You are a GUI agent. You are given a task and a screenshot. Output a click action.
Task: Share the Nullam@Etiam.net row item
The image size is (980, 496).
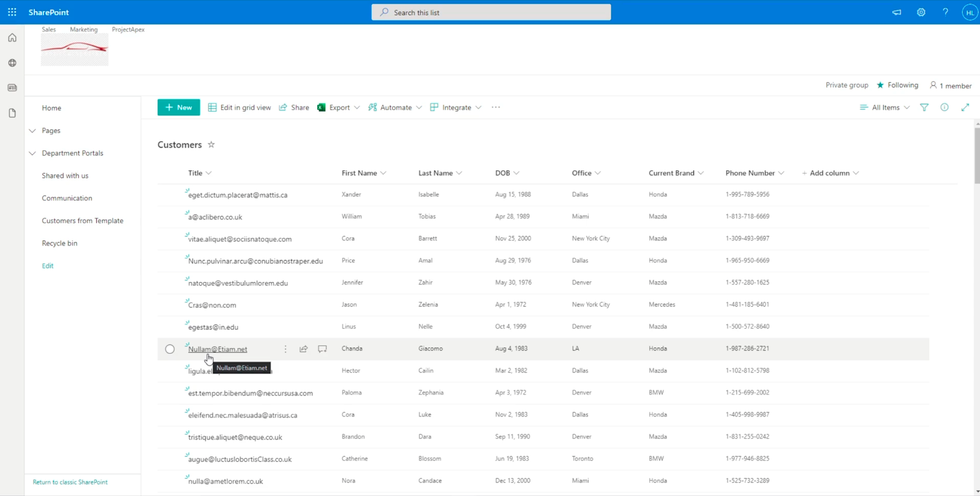pyautogui.click(x=303, y=349)
